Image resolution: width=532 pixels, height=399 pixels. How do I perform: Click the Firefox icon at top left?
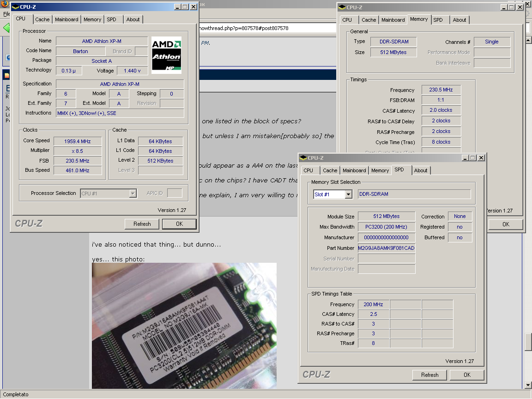pyautogui.click(x=5, y=4)
